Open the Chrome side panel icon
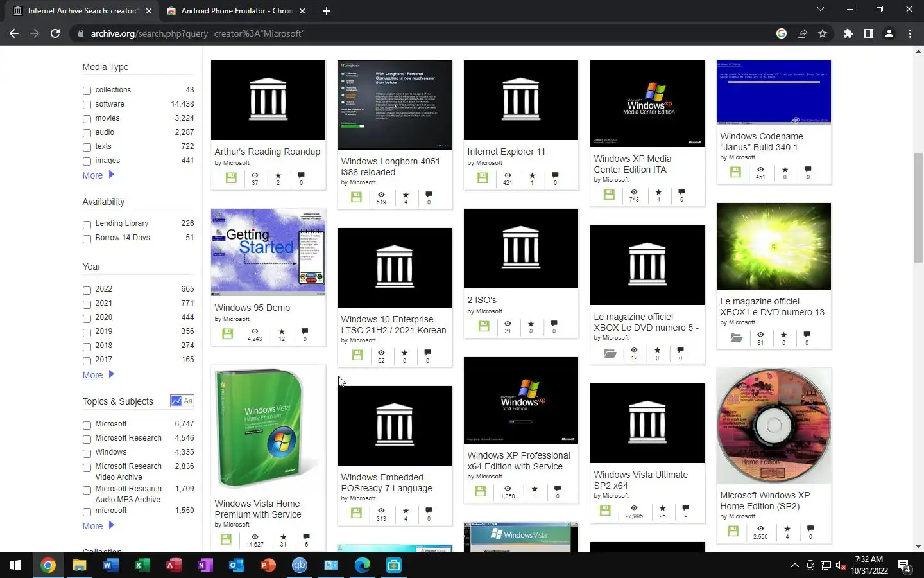This screenshot has height=578, width=924. 869,33
